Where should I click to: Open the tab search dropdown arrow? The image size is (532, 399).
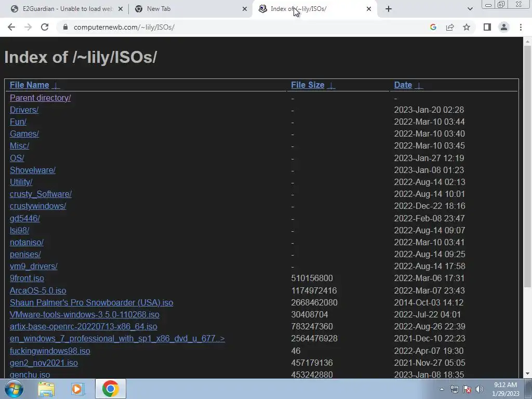tap(470, 9)
